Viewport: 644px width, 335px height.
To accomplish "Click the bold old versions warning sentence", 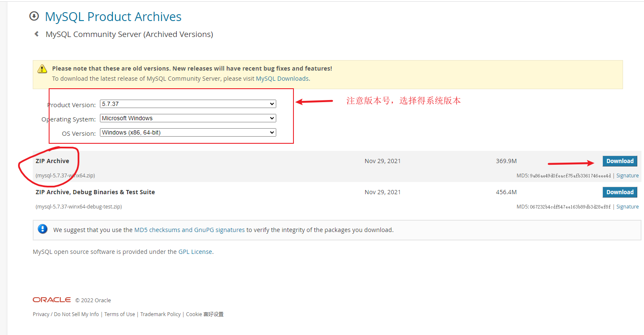I will (x=192, y=69).
